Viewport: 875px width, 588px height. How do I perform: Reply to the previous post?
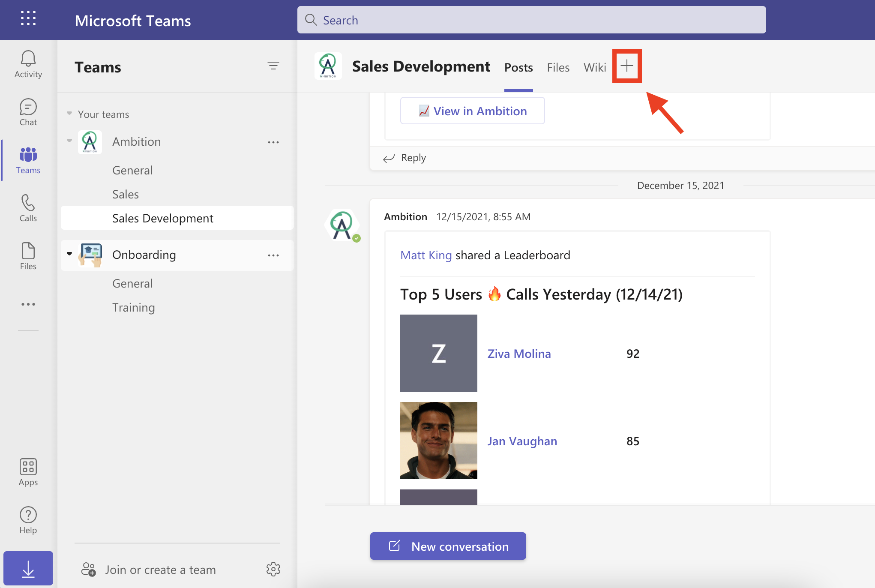click(x=405, y=158)
